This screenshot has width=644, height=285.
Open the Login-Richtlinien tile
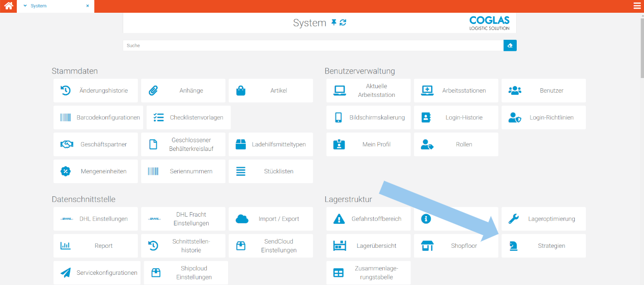(x=543, y=117)
